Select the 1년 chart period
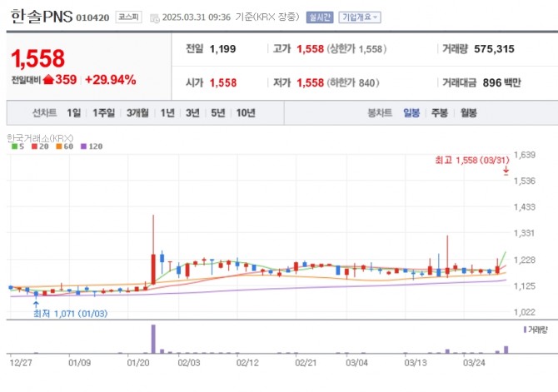Image resolution: width=558 pixels, height=392 pixels. pos(167,113)
